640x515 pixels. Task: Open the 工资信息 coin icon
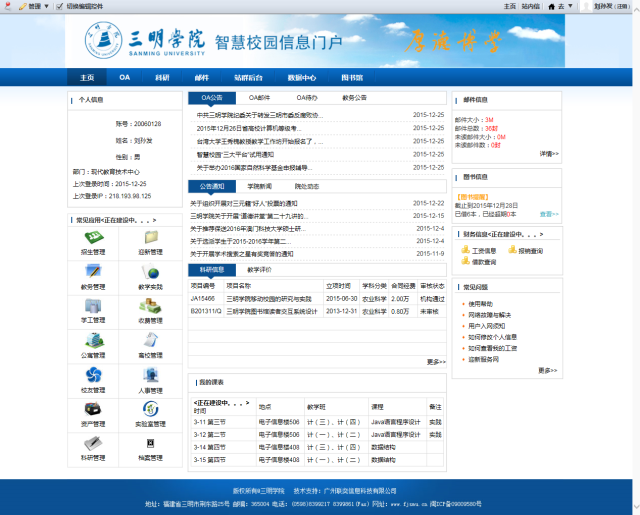[x=466, y=250]
